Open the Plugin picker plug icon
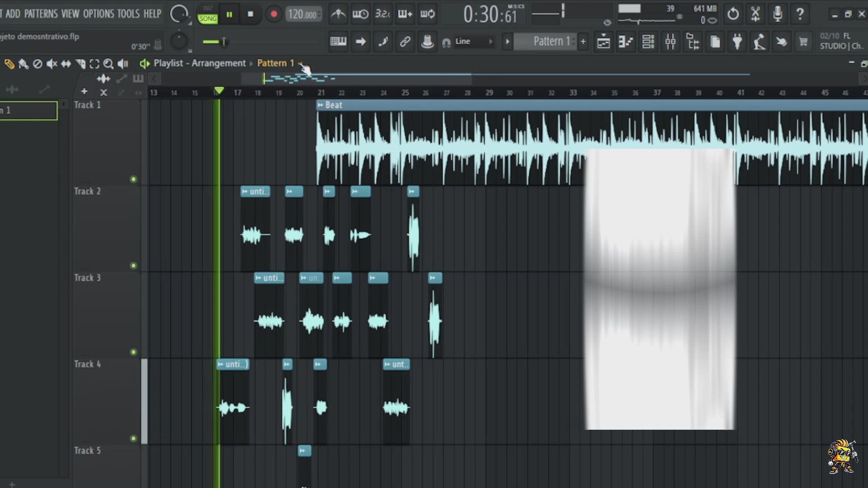Viewport: 868px width, 488px height. point(737,42)
